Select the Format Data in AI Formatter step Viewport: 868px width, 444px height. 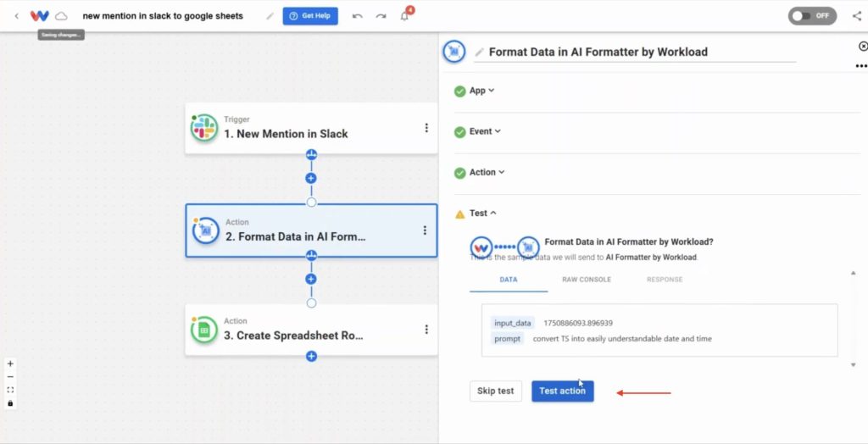coord(311,230)
